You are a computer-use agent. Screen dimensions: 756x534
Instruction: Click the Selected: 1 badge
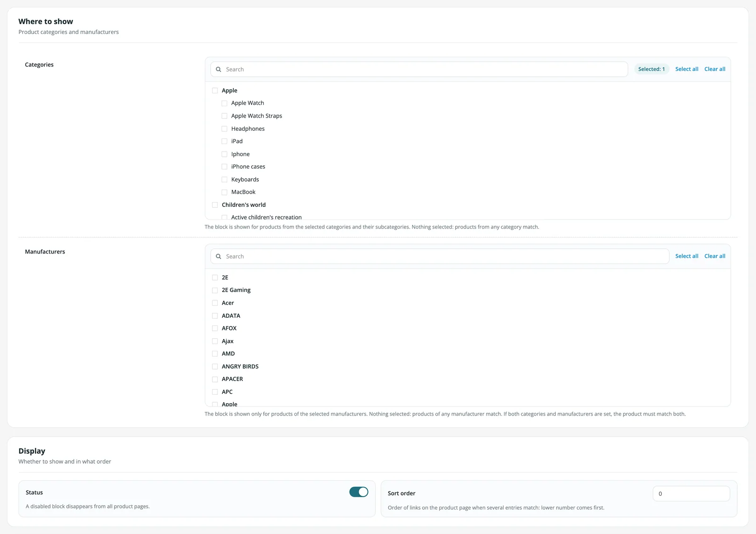coord(652,69)
